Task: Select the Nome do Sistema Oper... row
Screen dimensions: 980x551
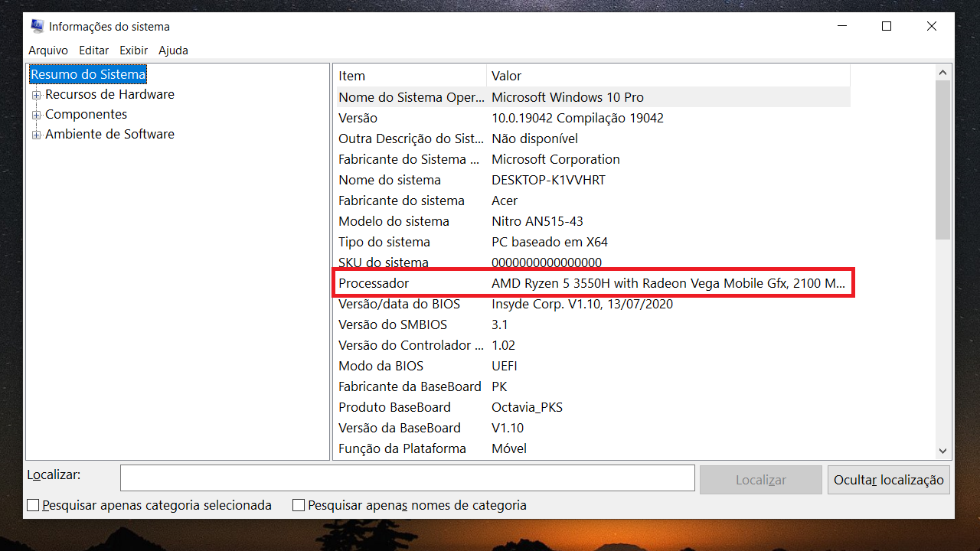Action: pos(592,97)
